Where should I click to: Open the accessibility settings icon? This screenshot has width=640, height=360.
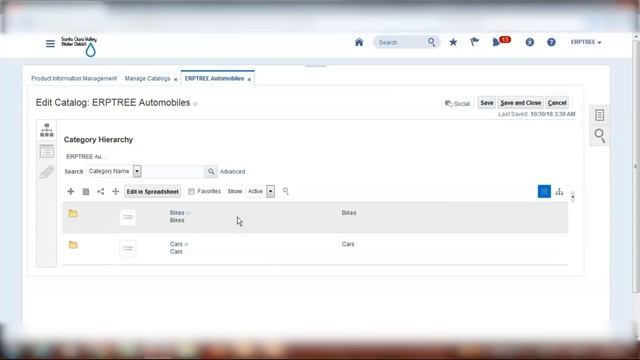pos(530,42)
